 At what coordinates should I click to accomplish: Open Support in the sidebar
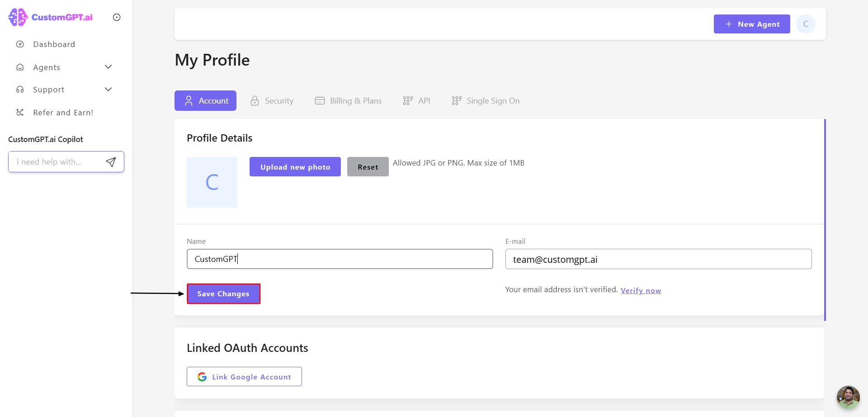point(48,90)
